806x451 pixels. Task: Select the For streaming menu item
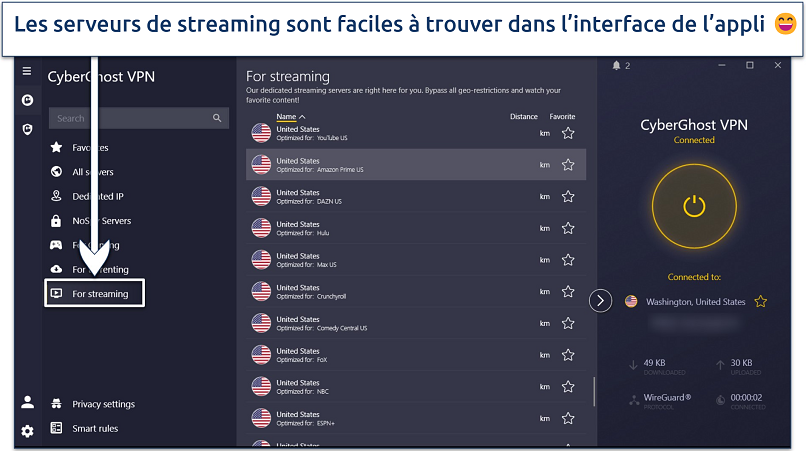click(x=100, y=294)
